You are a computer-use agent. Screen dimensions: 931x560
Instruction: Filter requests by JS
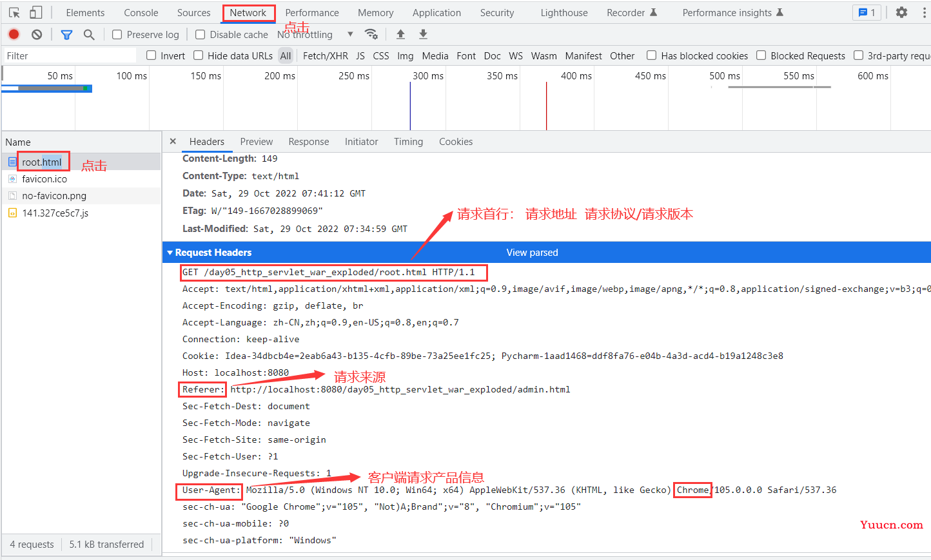[x=360, y=55]
